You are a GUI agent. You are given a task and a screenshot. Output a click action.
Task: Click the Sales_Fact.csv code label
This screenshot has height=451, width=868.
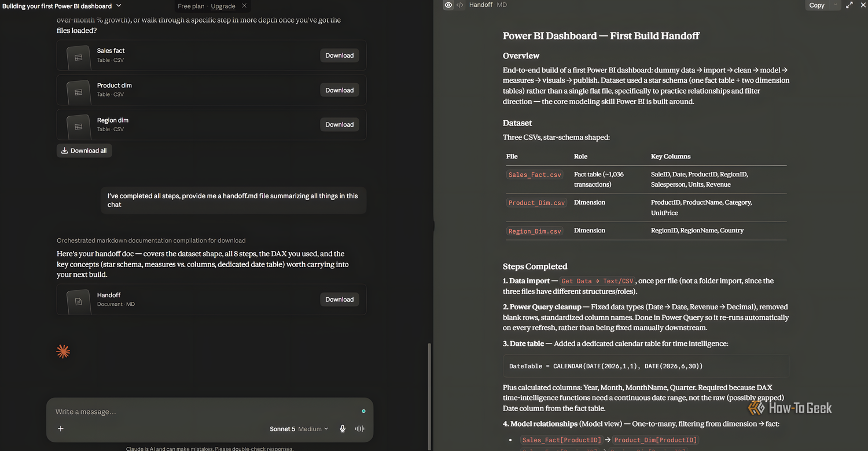[x=535, y=175]
